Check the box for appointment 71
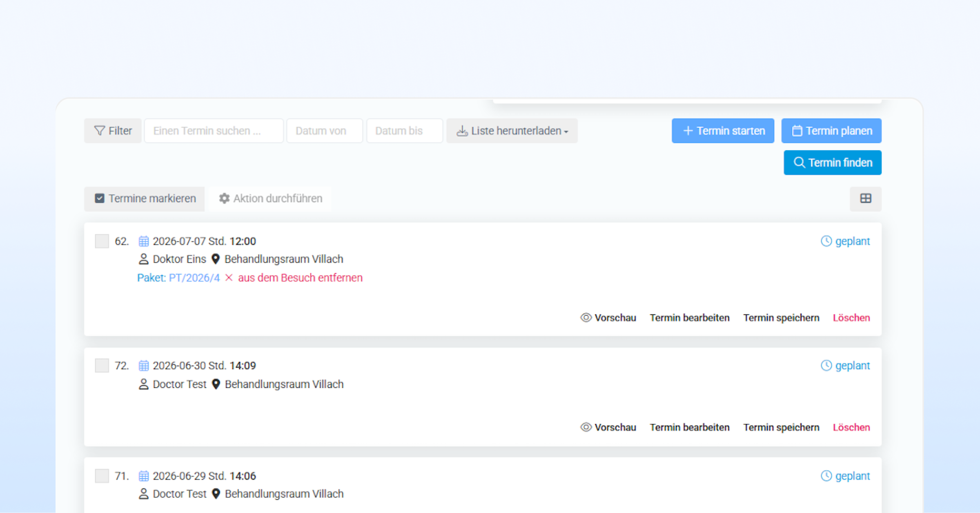Screen dimensions: 980x513 tap(102, 476)
